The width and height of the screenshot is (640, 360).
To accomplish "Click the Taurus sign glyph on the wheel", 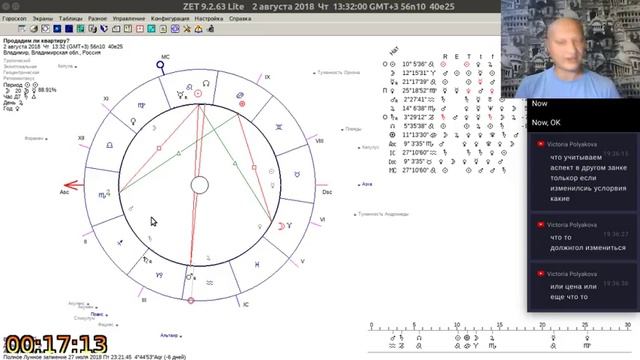I will tap(297, 174).
